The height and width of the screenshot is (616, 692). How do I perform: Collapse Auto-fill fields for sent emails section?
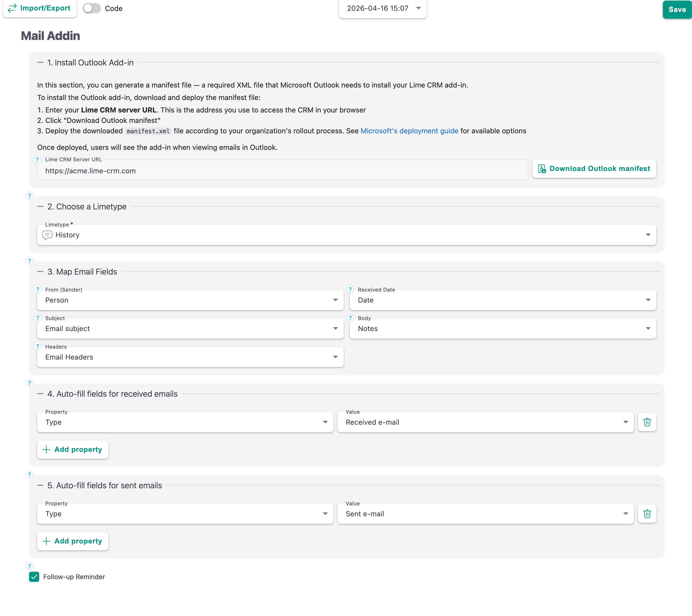(x=40, y=485)
